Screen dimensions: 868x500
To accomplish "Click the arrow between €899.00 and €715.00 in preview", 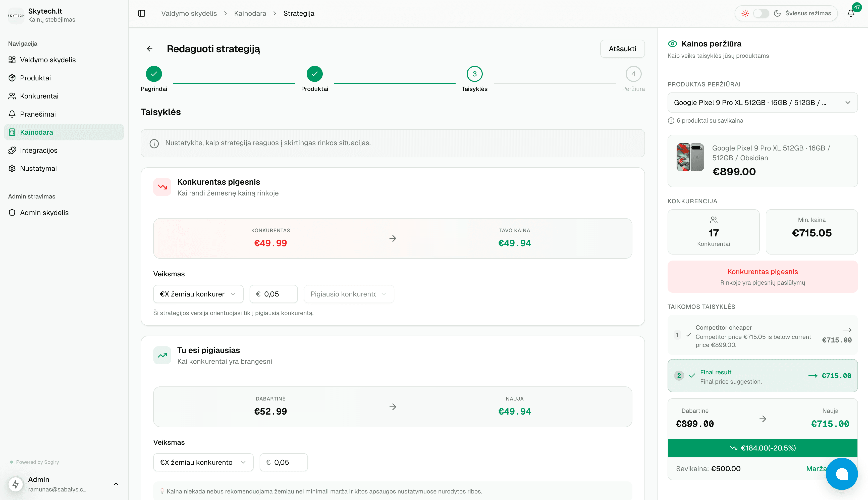I will coord(763,419).
